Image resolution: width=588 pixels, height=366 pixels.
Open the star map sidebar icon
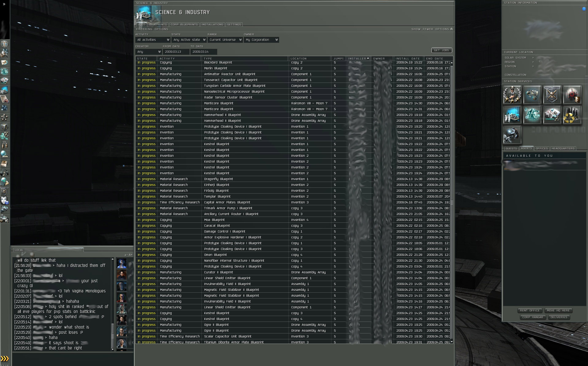pyautogui.click(x=4, y=108)
